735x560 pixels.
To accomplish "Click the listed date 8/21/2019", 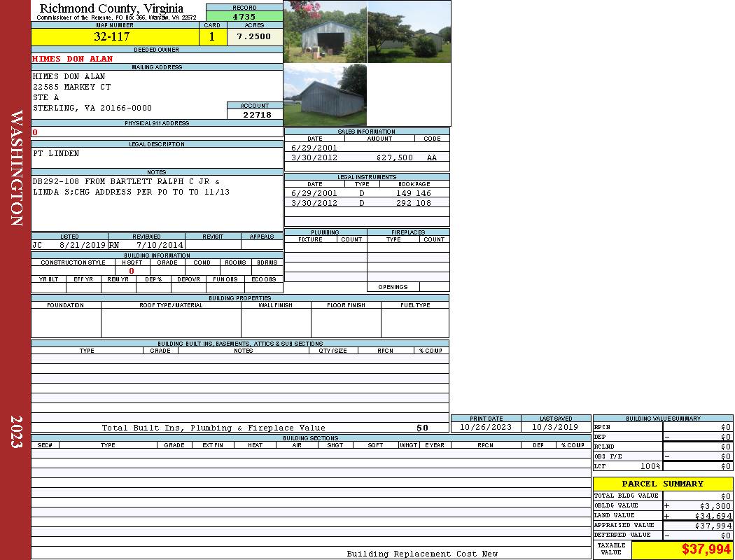I will click(x=81, y=246).
